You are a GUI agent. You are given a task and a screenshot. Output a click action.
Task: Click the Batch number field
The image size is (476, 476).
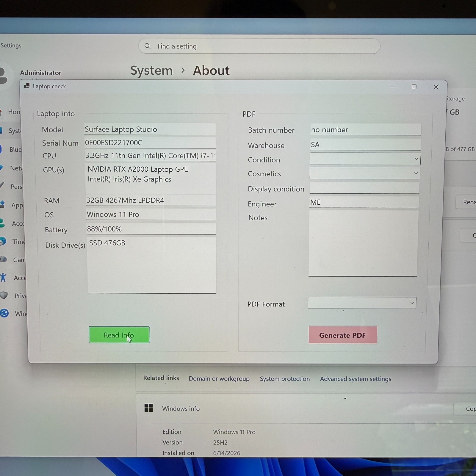click(x=366, y=129)
